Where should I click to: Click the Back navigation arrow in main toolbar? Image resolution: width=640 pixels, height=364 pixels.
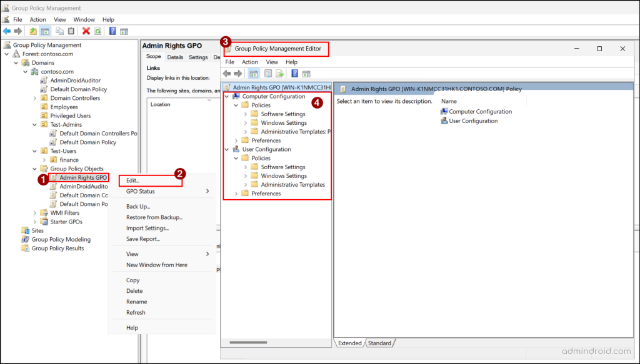tap(7, 31)
